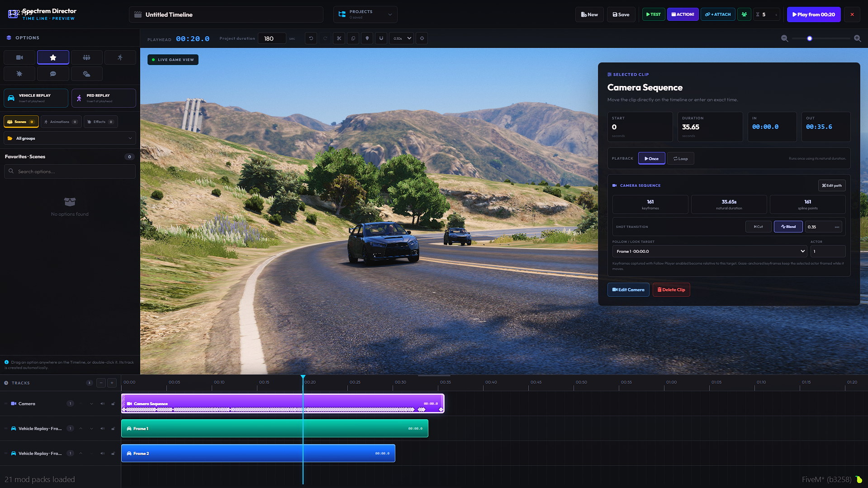Select the blue Frame 2 clip
This screenshot has width=868, height=488.
[258, 453]
